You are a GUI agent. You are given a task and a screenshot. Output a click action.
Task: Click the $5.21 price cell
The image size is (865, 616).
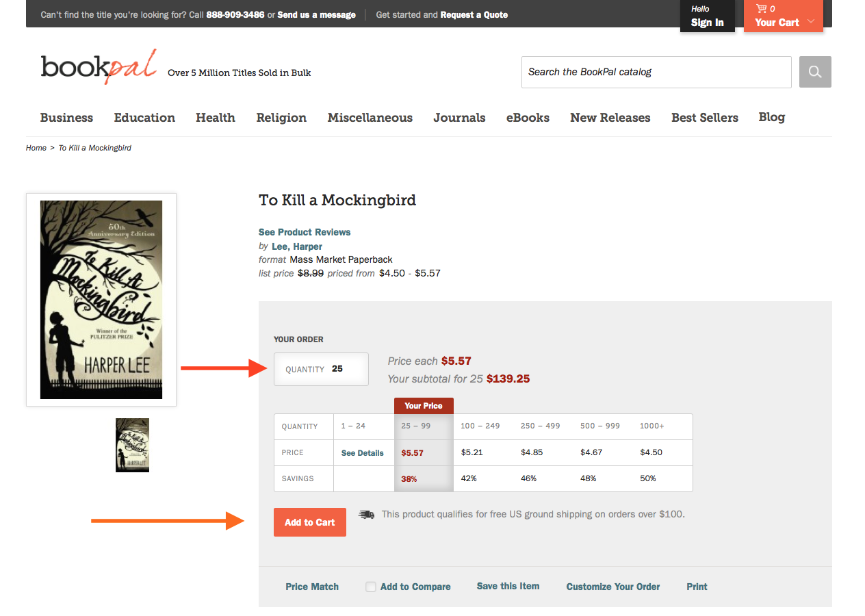point(472,452)
